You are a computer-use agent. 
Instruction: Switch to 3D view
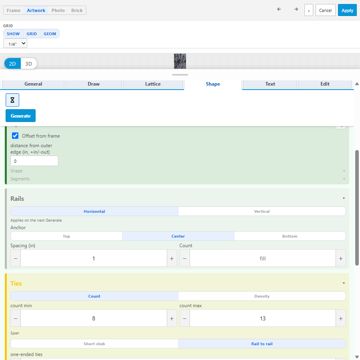click(29, 64)
